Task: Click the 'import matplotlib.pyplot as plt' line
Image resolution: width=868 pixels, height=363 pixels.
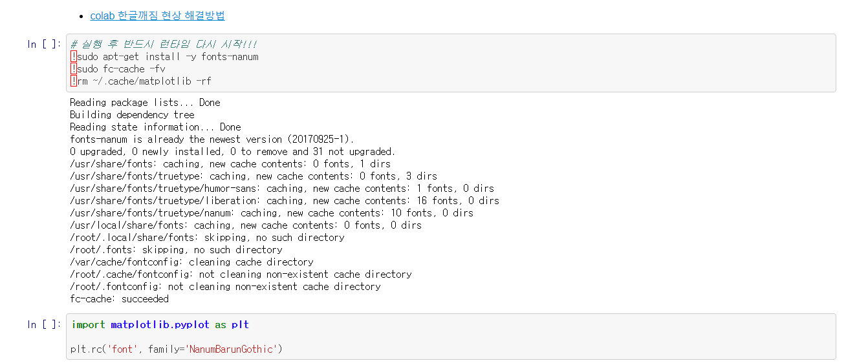Action: point(160,324)
